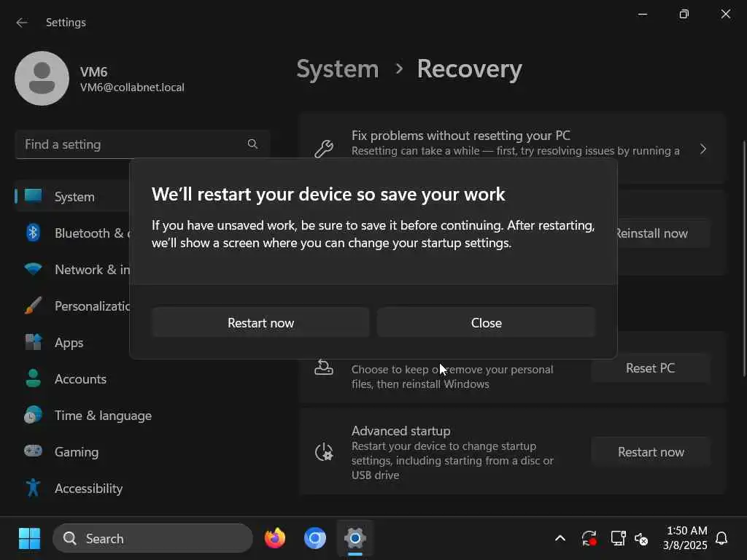Go back using the Settings back arrow
747x560 pixels.
(22, 23)
